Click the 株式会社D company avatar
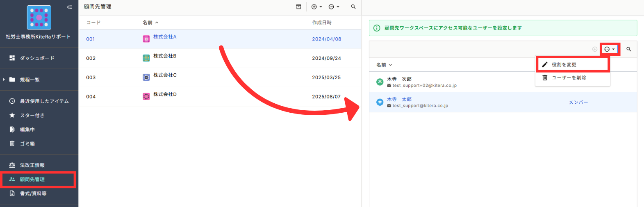This screenshot has width=644, height=207. click(146, 97)
